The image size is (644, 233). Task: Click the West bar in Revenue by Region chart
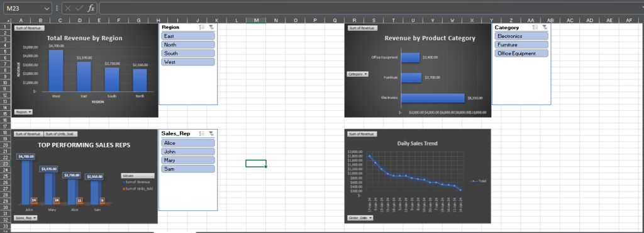56,71
